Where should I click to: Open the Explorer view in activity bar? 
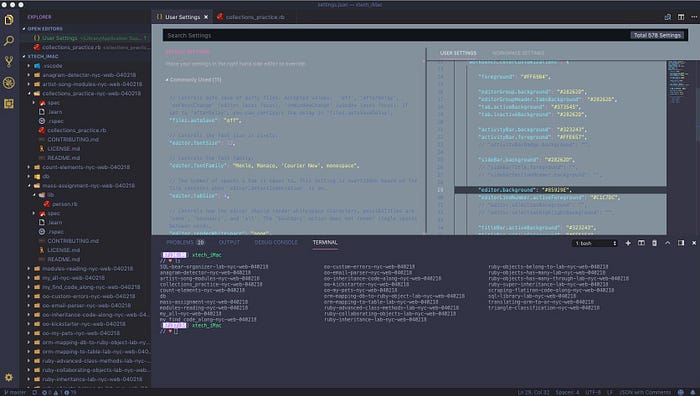[x=9, y=20]
